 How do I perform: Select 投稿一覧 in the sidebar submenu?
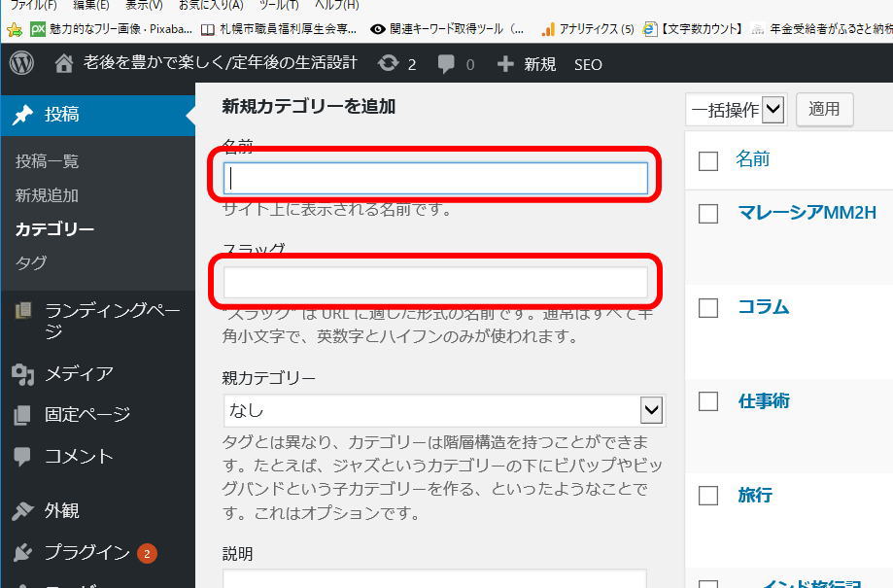tap(47, 161)
